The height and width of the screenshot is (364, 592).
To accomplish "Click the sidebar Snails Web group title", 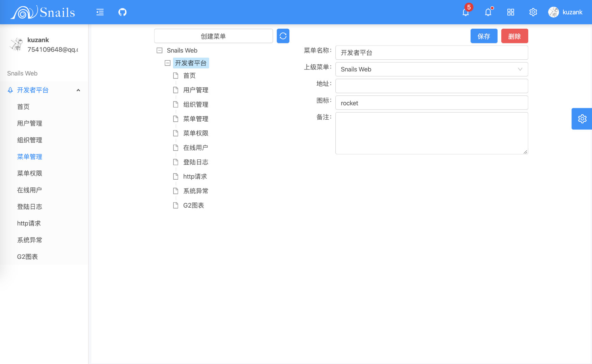I will 22,73.
